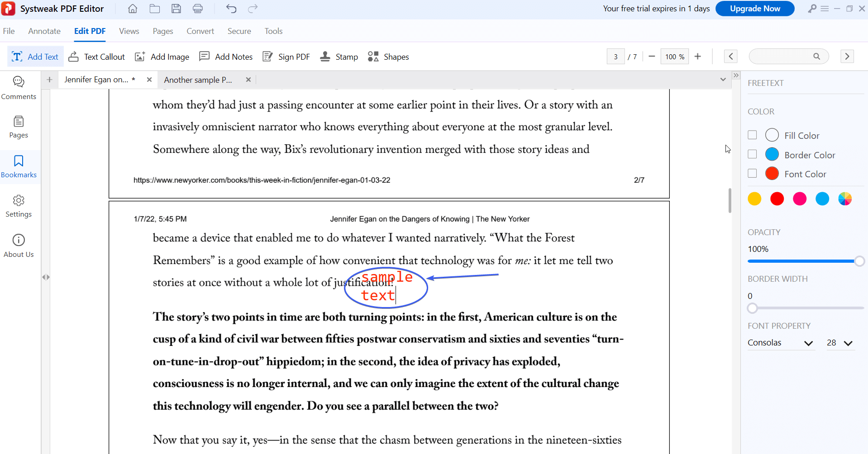The image size is (868, 454).
Task: Switch to the Annotate tab
Action: click(44, 31)
